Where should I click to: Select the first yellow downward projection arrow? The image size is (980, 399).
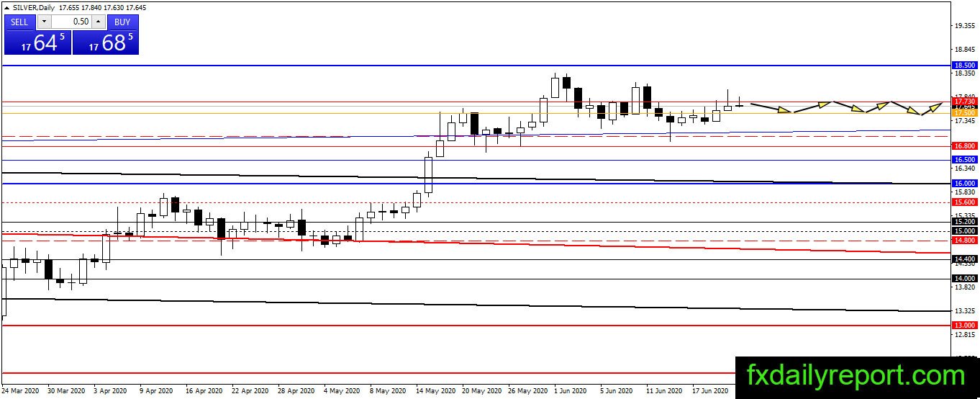(771, 108)
